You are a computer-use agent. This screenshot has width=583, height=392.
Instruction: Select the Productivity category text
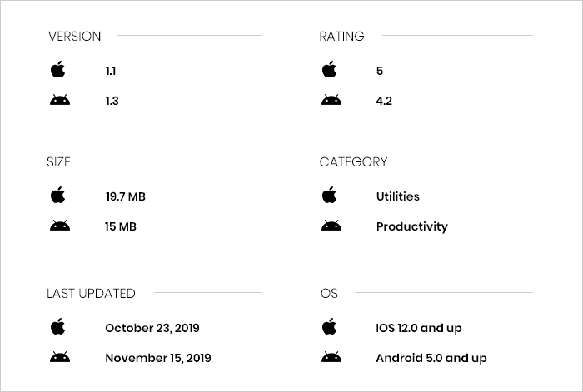click(412, 226)
